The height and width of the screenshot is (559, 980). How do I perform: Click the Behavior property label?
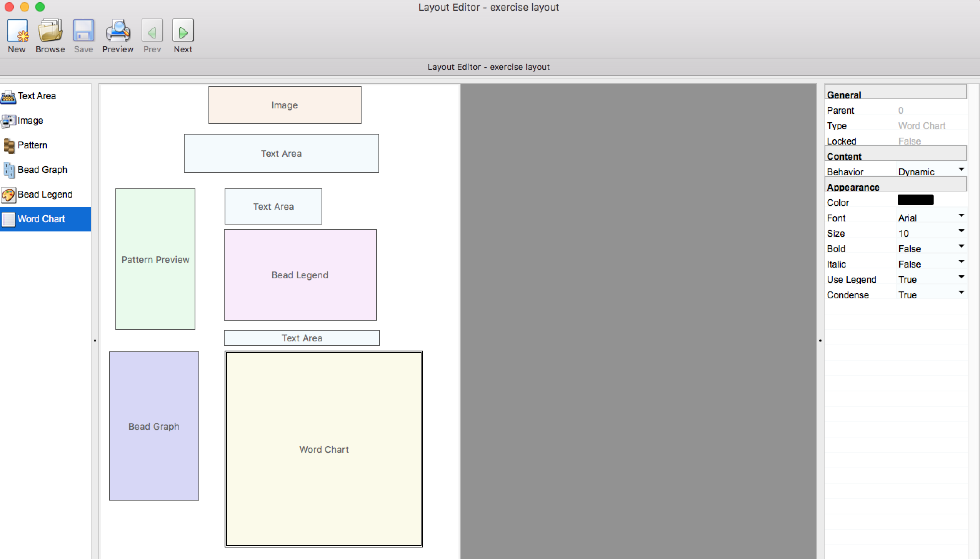[845, 172]
